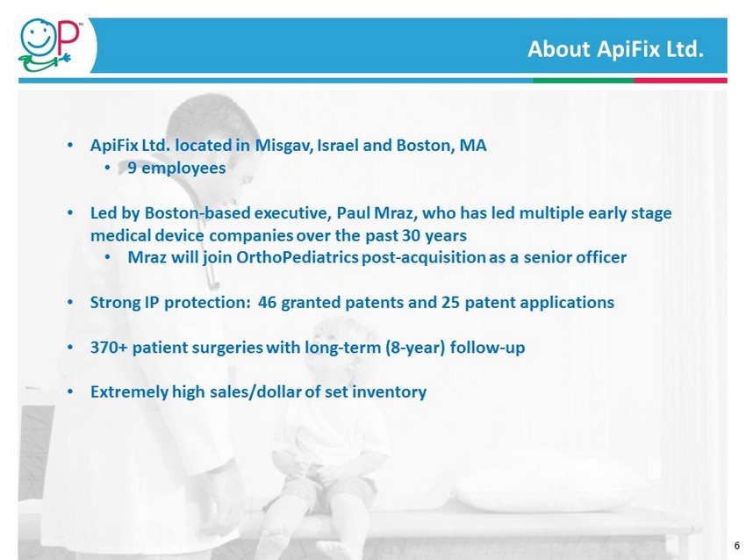Click bullet 'ApiFix Ltd. located in Misgav, Israel'

(289, 145)
